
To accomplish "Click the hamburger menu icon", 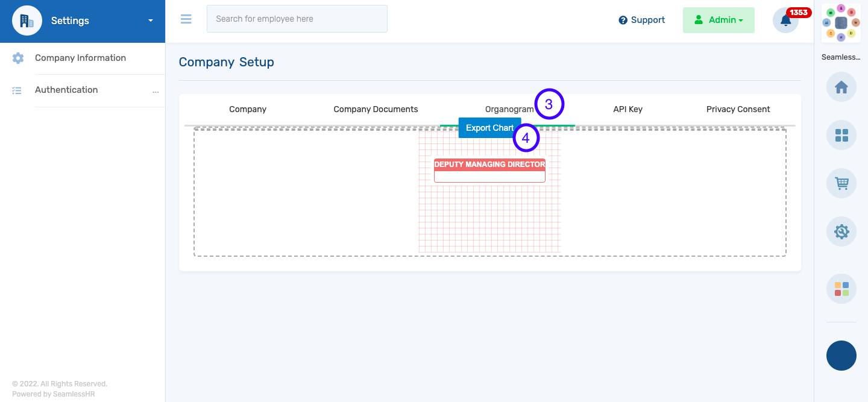I will [186, 19].
